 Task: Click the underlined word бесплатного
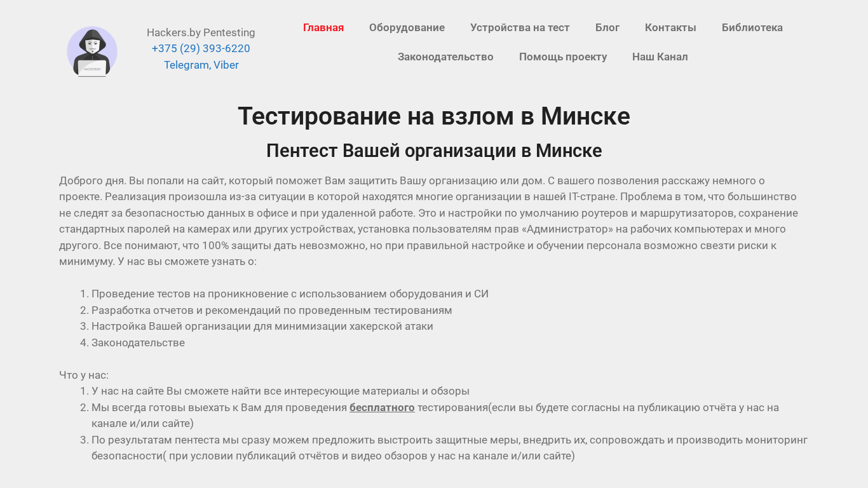point(382,408)
